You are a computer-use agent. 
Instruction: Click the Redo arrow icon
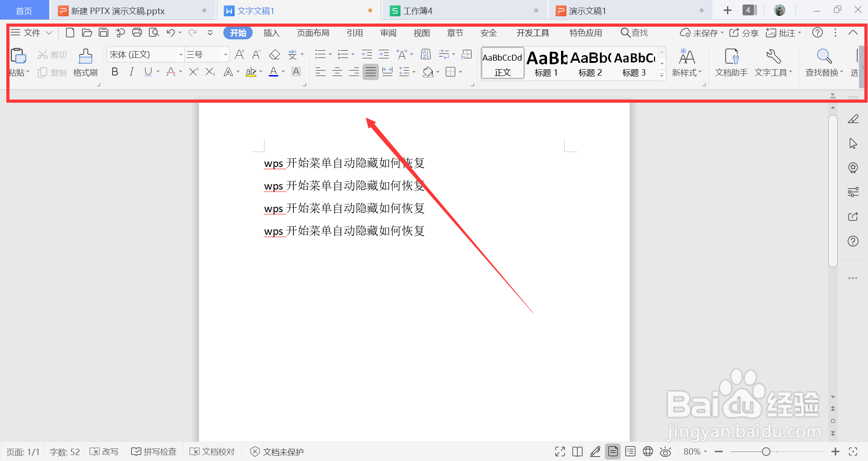click(x=193, y=33)
